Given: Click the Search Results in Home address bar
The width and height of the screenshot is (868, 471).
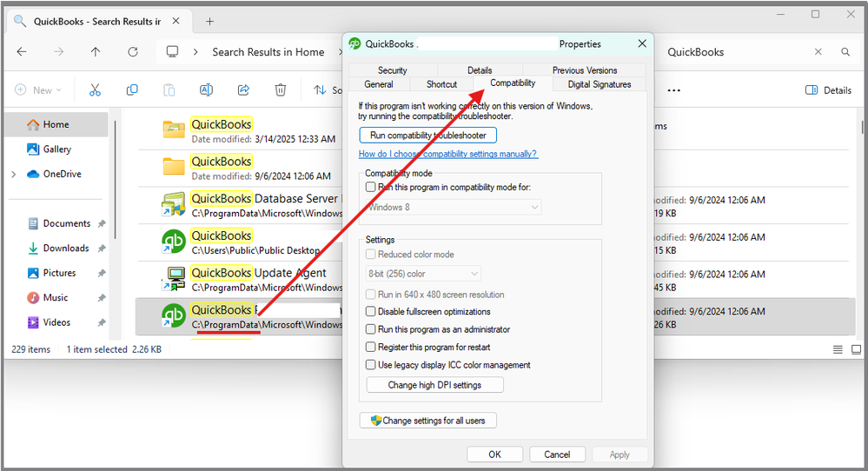Looking at the screenshot, I should tap(268, 52).
